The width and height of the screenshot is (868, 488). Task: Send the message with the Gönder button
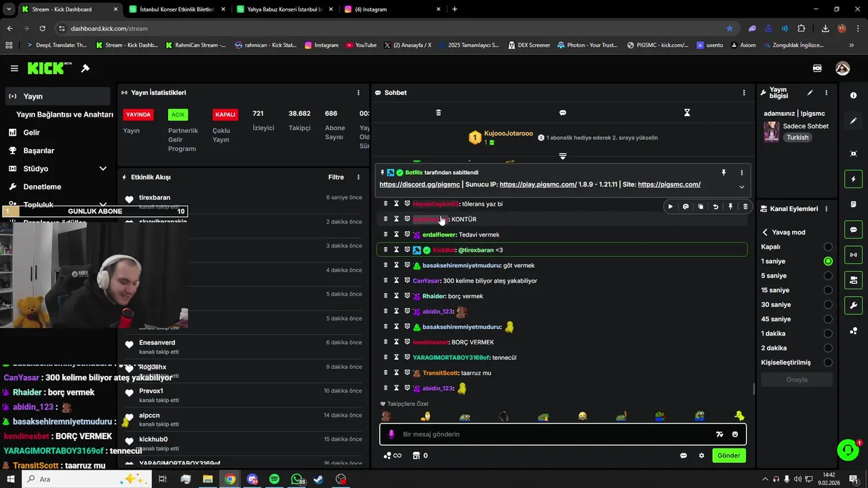729,455
